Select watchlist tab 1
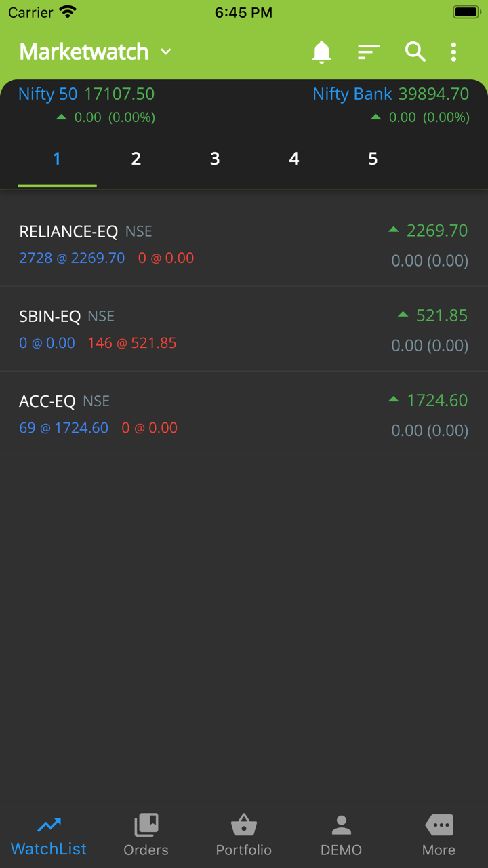Viewport: 488px width, 868px height. (57, 159)
